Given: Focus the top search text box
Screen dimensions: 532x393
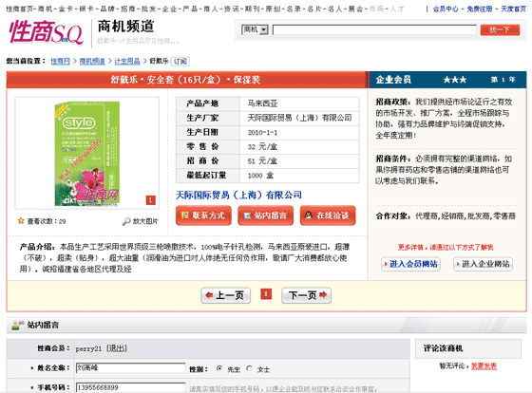Looking at the screenshot, I should (x=374, y=29).
